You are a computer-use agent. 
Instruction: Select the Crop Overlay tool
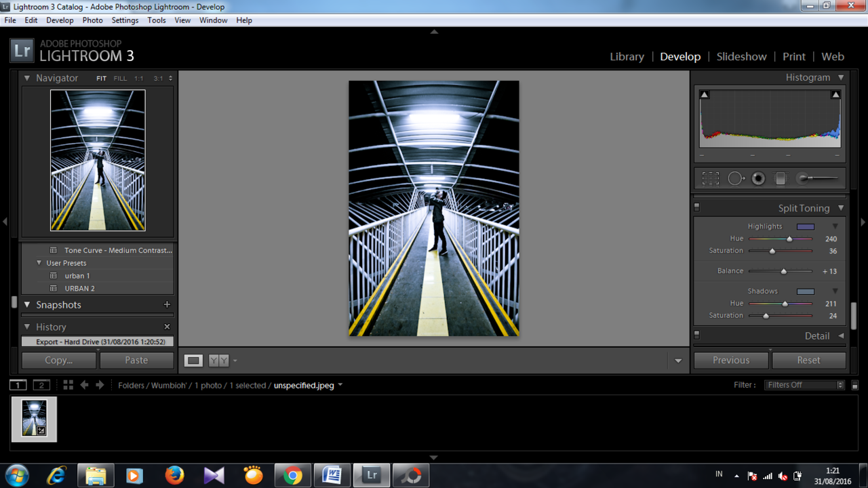[710, 178]
